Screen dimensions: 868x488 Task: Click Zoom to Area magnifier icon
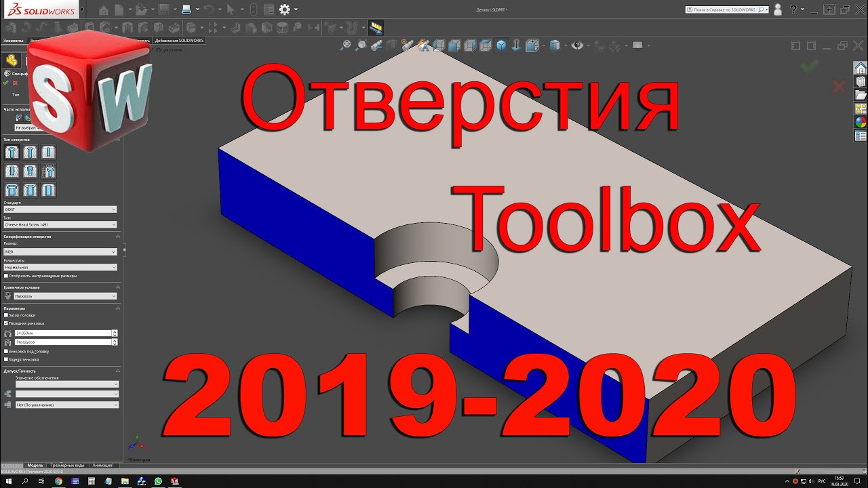pos(361,45)
